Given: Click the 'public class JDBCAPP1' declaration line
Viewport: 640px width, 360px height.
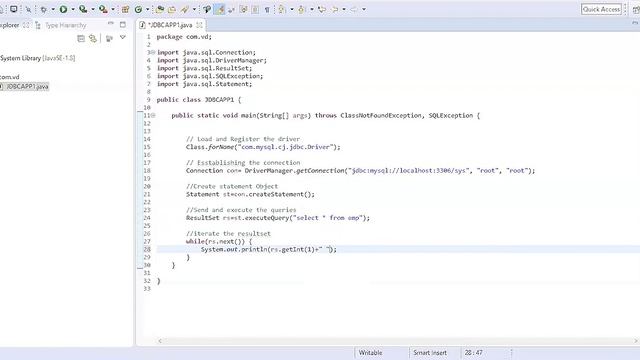Looking at the screenshot, I should click(199, 100).
